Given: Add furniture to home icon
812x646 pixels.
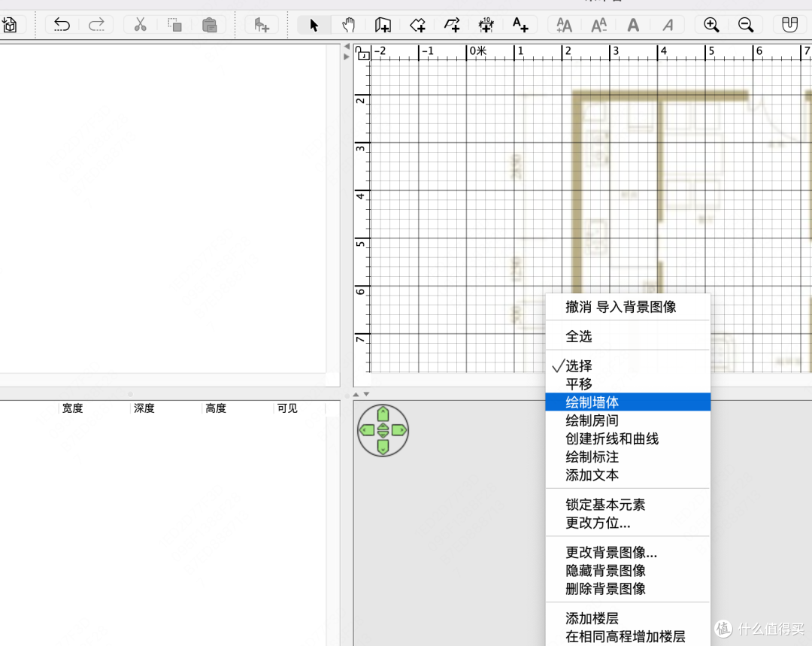Looking at the screenshot, I should coord(262,24).
